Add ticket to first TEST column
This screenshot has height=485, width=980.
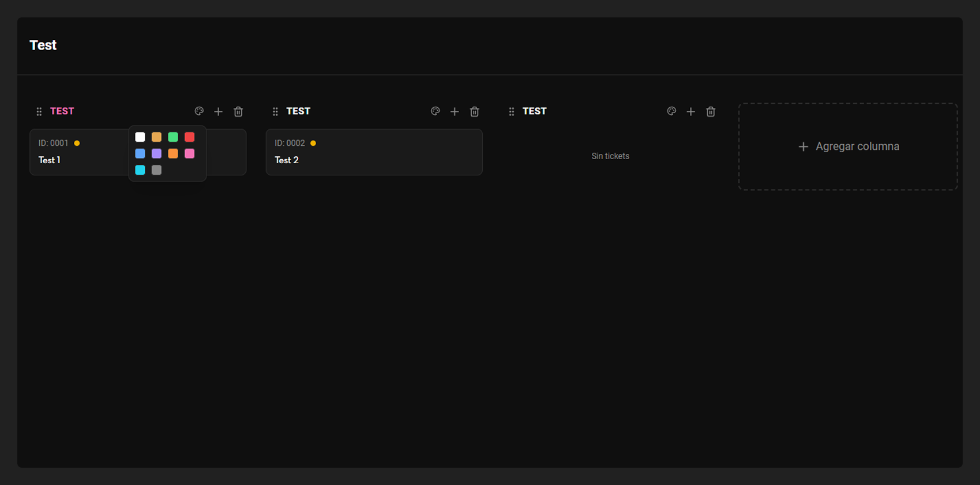point(218,111)
